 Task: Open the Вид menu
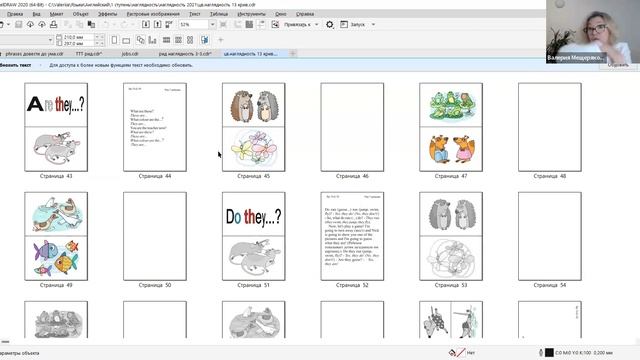tap(36, 14)
